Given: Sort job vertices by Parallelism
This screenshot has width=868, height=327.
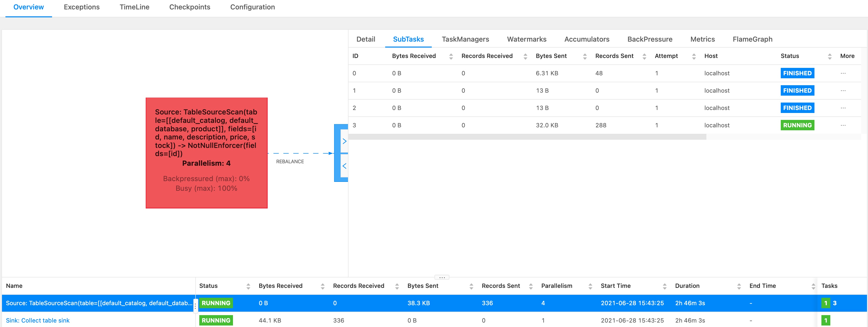Looking at the screenshot, I should 590,286.
